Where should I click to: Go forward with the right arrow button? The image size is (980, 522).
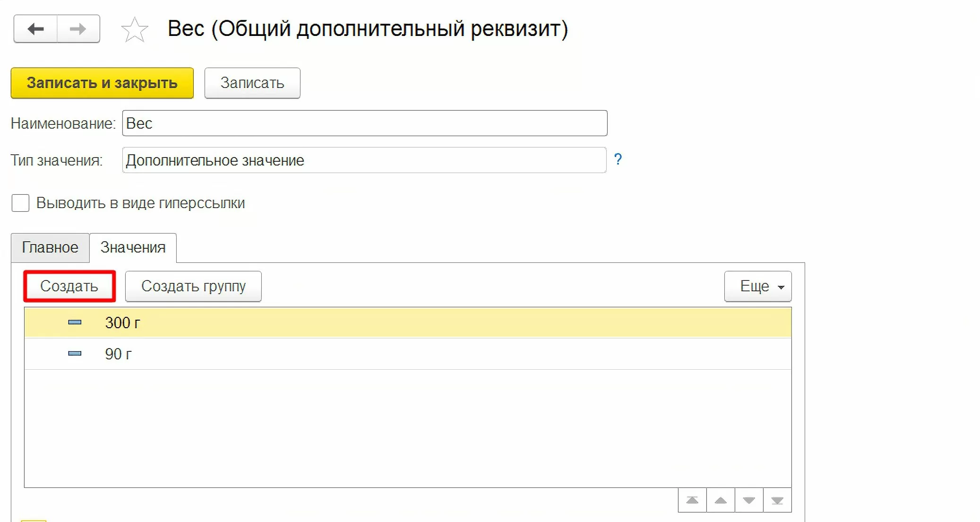(78, 29)
